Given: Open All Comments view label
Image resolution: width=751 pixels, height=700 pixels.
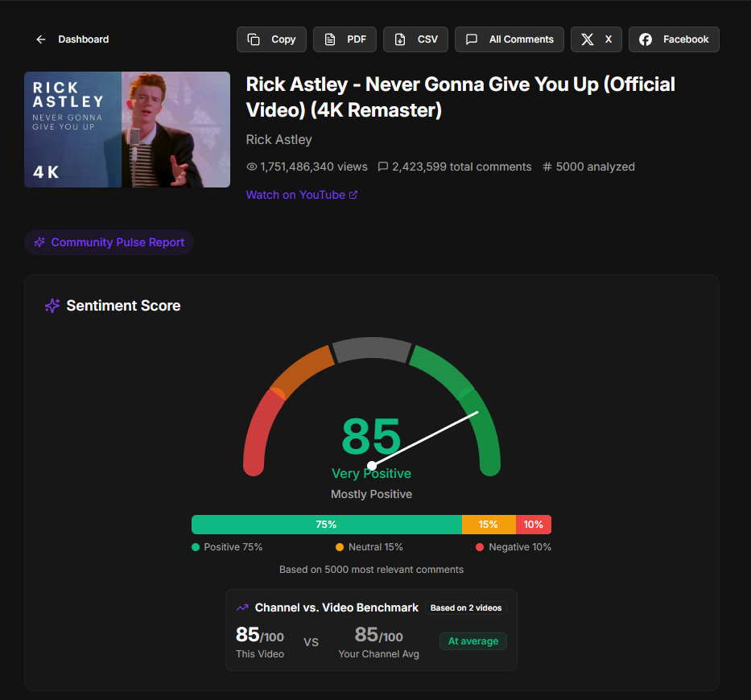Looking at the screenshot, I should point(521,39).
